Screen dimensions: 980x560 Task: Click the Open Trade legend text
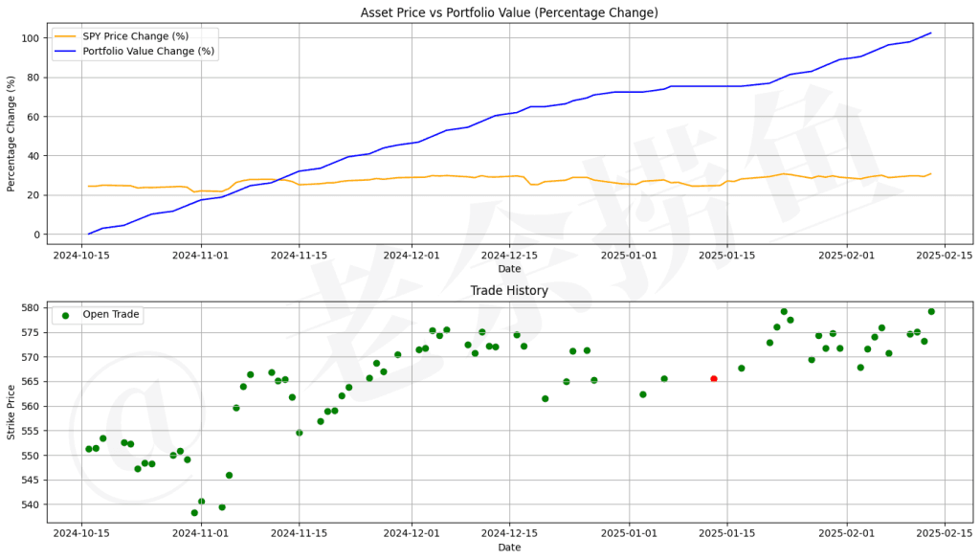pyautogui.click(x=111, y=314)
